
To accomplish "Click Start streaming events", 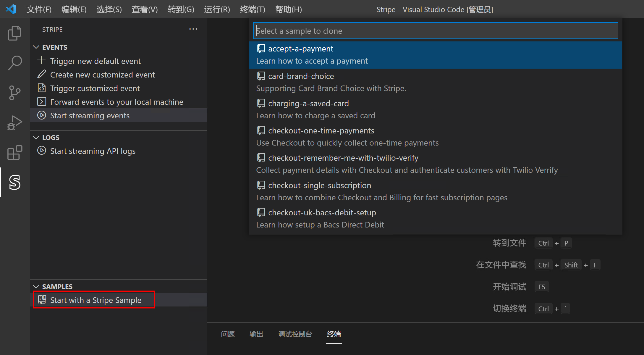I will 118,115.
